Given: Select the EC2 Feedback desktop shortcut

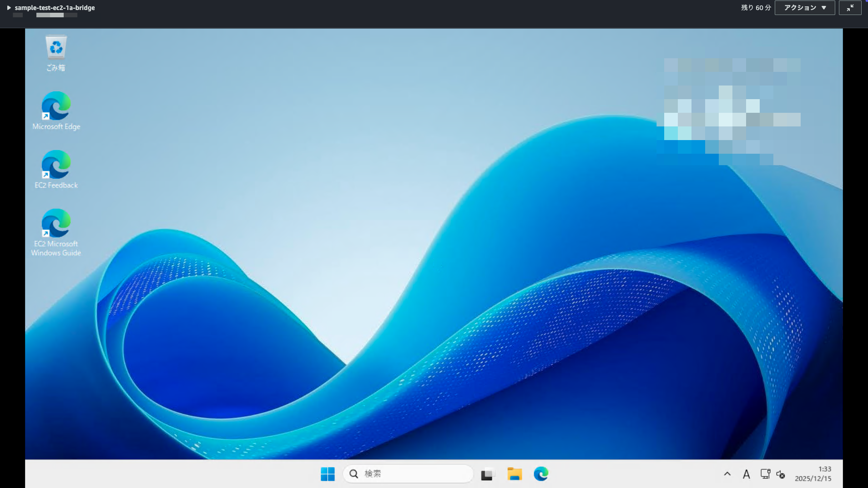Looking at the screenshot, I should (56, 169).
